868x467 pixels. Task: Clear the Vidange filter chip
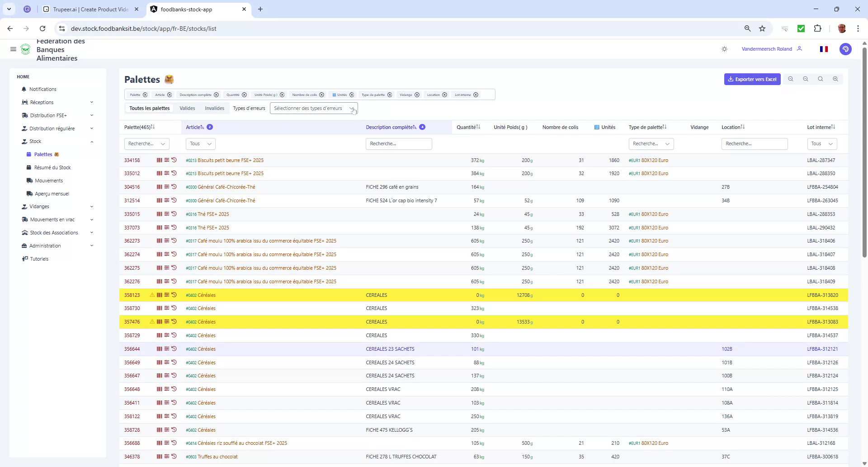(x=417, y=95)
